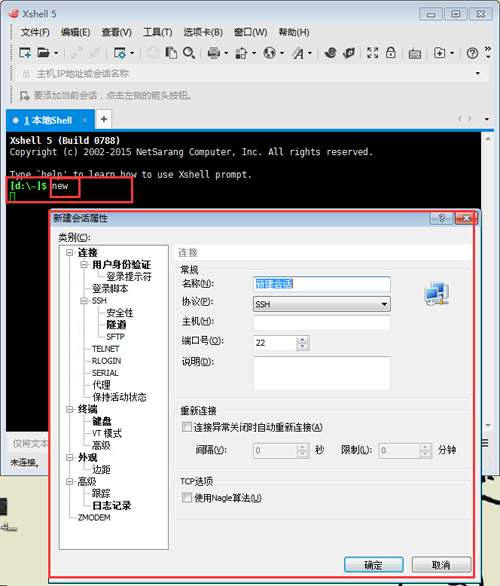Click the Find magnifier toolbar icon
The height and width of the screenshot is (586, 500).
point(189,53)
